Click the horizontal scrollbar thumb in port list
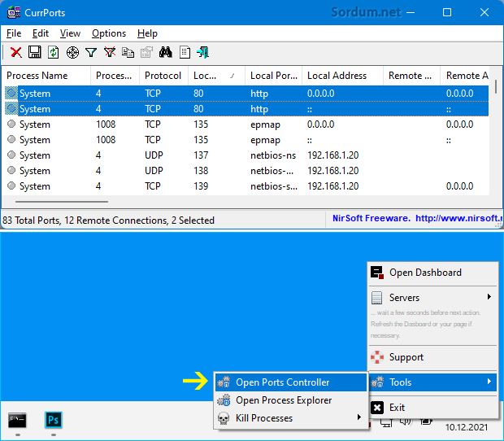Screen dimensions: 504x441 pos(62,202)
